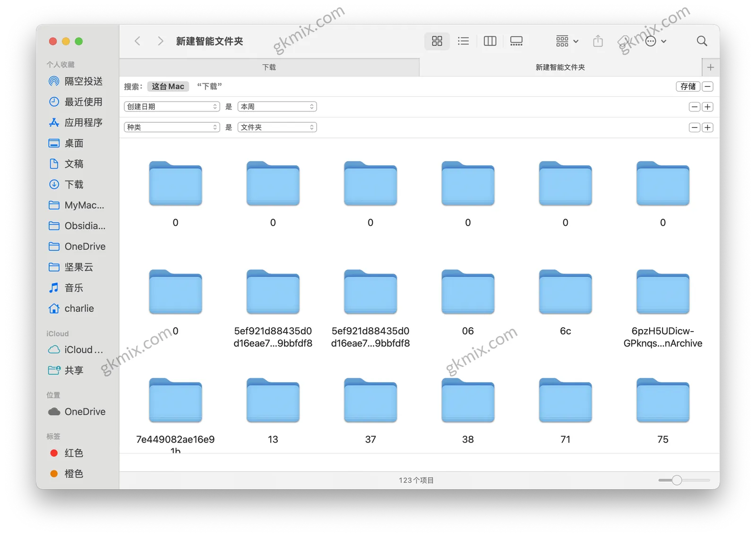Switch to icon grid view
Viewport: 756px width, 537px height.
(437, 41)
